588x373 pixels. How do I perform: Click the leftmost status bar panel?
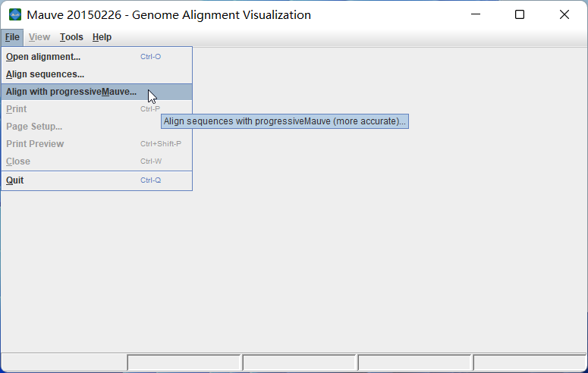64,363
